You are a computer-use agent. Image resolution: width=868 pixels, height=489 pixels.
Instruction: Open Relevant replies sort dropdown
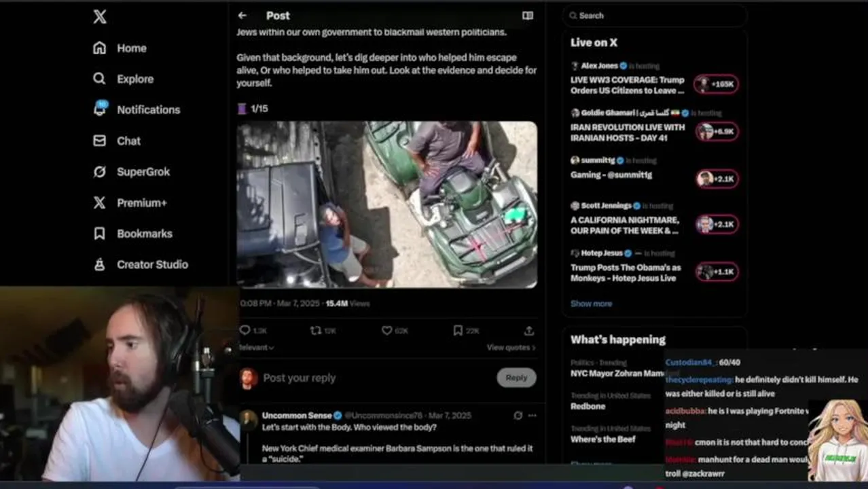coord(257,347)
